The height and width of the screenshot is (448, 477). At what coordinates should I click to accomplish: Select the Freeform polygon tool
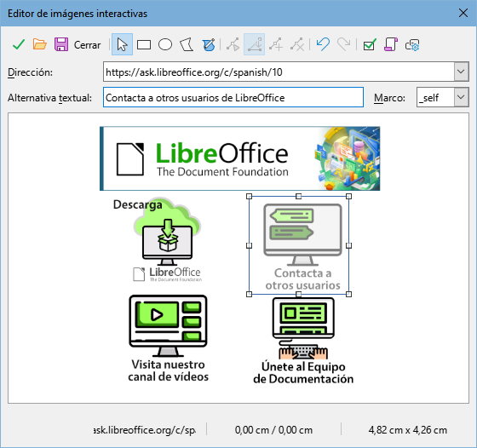pos(209,44)
